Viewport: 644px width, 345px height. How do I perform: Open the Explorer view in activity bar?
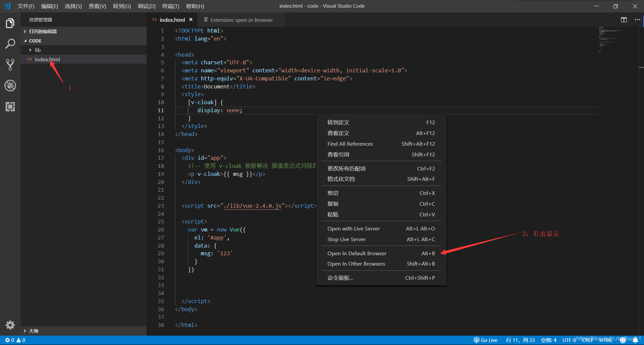click(10, 23)
